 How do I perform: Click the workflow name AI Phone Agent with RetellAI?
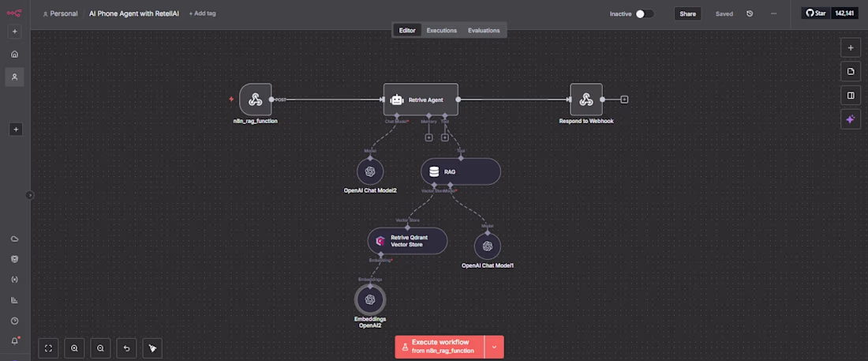coord(134,13)
